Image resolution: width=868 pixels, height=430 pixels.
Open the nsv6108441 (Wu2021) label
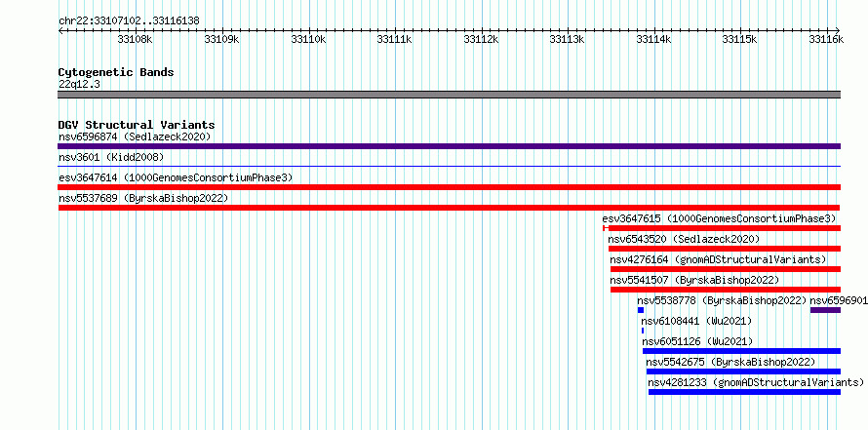(696, 321)
